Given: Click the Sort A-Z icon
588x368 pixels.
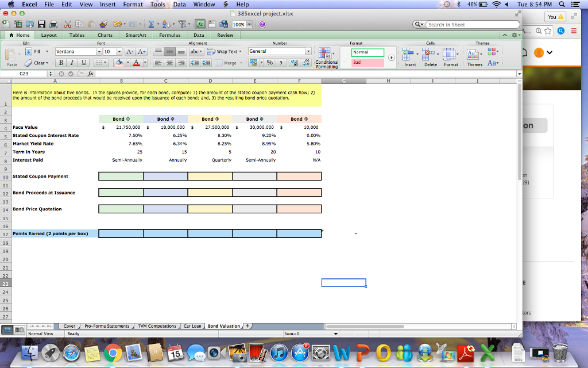Looking at the screenshot, I should (x=166, y=24).
